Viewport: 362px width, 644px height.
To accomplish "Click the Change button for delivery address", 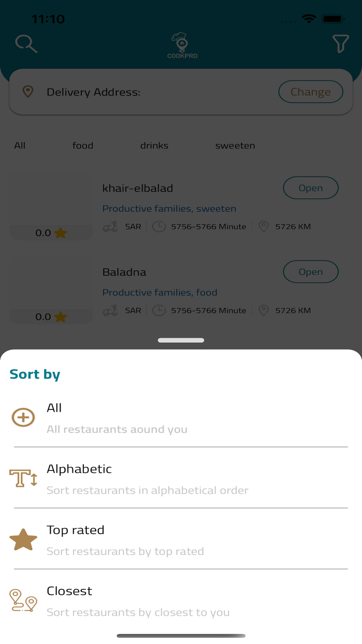I will click(x=310, y=92).
